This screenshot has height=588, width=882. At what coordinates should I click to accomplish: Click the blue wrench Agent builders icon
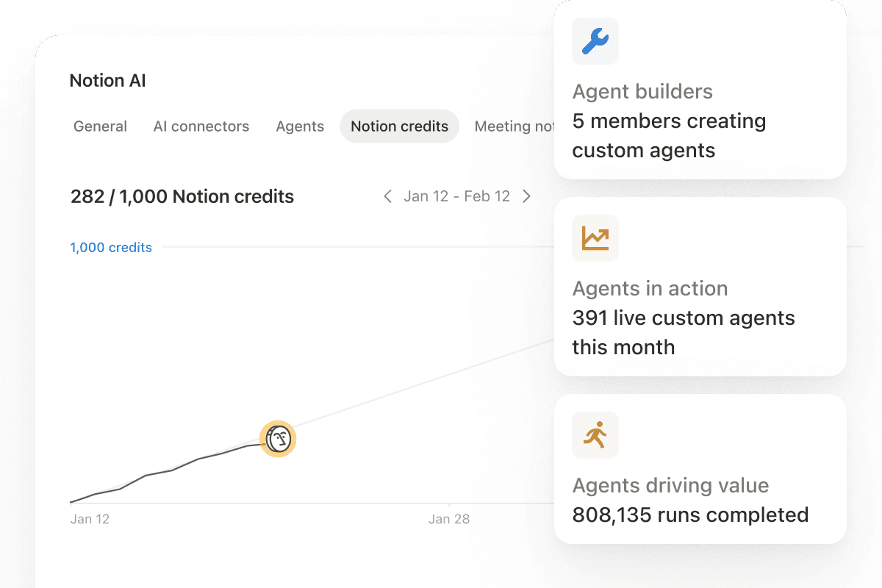point(595,41)
